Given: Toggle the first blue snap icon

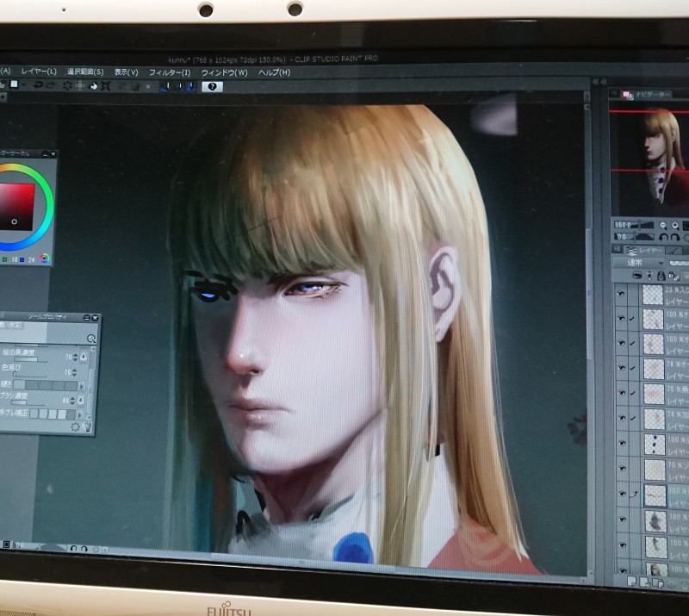Looking at the screenshot, I should (165, 87).
